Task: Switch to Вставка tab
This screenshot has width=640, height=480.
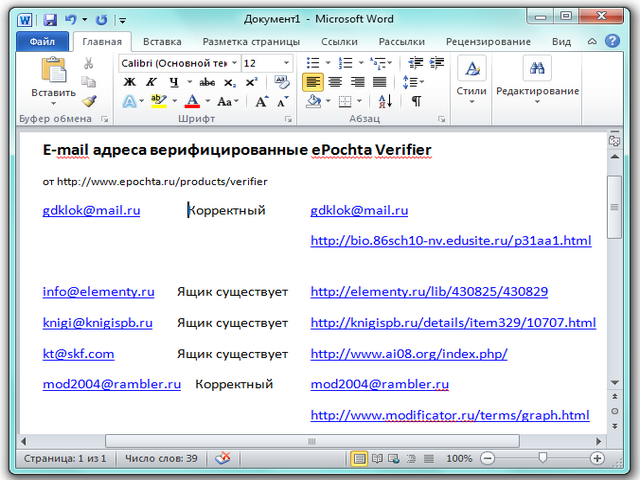Action: (x=162, y=42)
